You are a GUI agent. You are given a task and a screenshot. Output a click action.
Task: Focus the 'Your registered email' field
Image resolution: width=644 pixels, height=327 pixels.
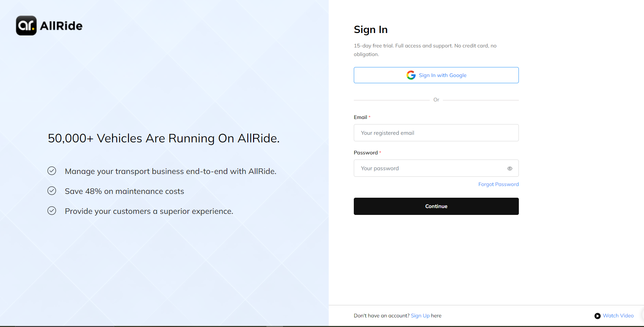(x=436, y=133)
